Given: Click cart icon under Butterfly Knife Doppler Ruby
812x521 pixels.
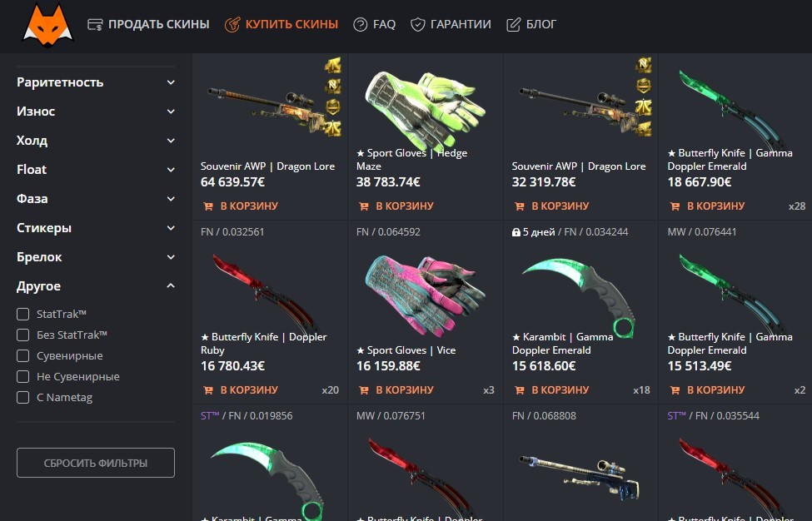Looking at the screenshot, I should click(208, 390).
